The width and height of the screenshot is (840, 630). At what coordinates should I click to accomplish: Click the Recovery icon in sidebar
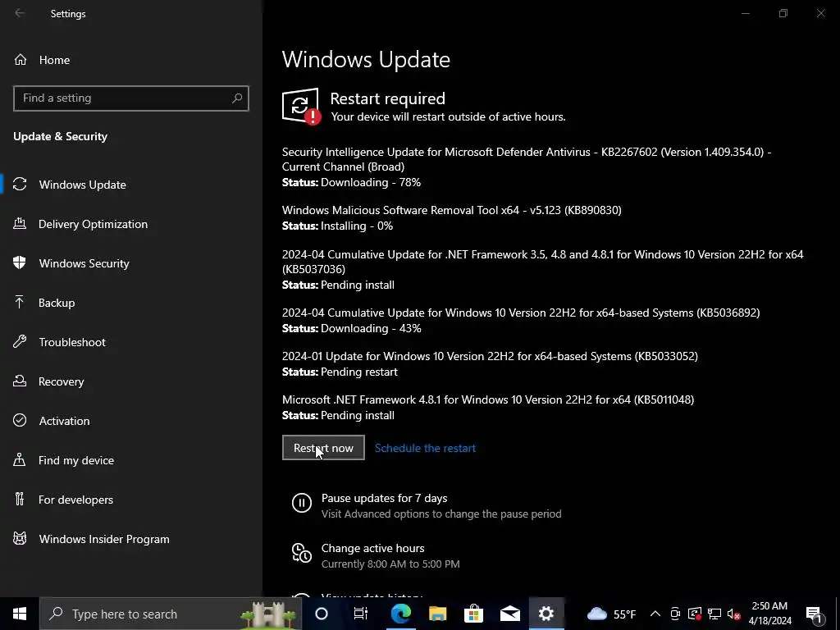20,381
